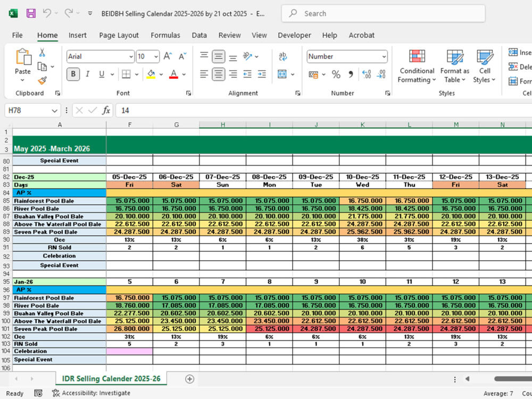This screenshot has width=532, height=399.
Task: Open Clipboard pane launcher
Action: 57,93
